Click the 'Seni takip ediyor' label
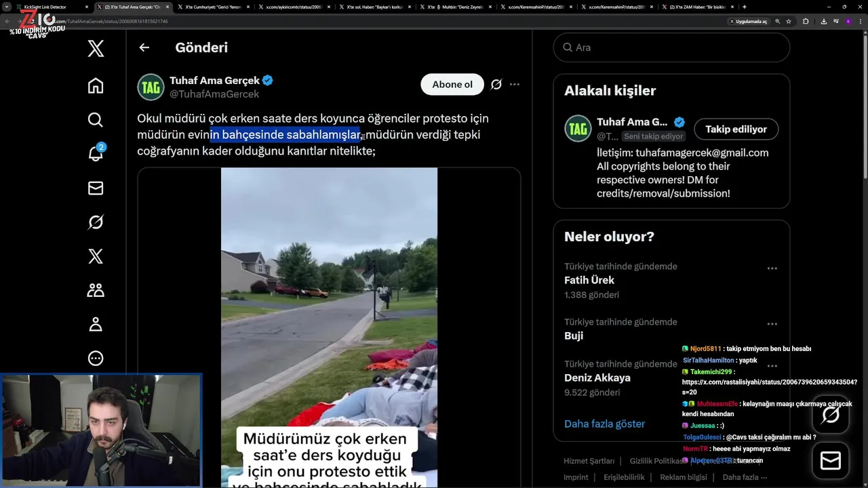The image size is (868, 488). click(x=654, y=136)
